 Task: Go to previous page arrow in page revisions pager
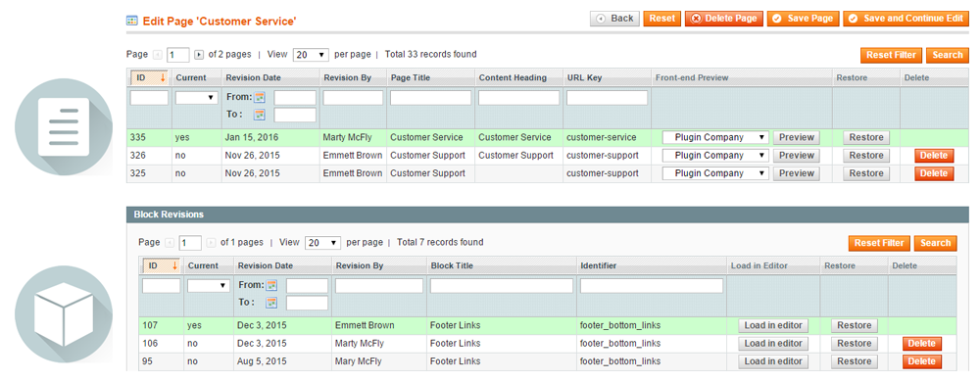(158, 55)
